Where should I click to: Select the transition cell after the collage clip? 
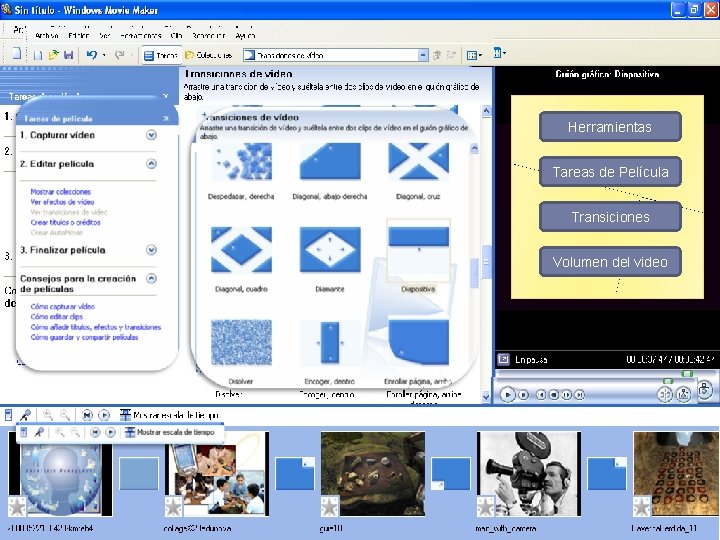click(295, 473)
